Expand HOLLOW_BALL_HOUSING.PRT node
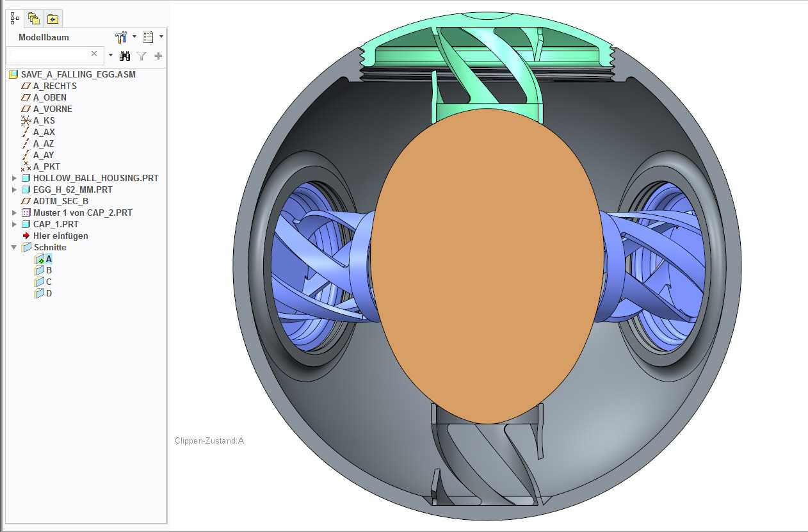The image size is (808, 532). click(14, 178)
